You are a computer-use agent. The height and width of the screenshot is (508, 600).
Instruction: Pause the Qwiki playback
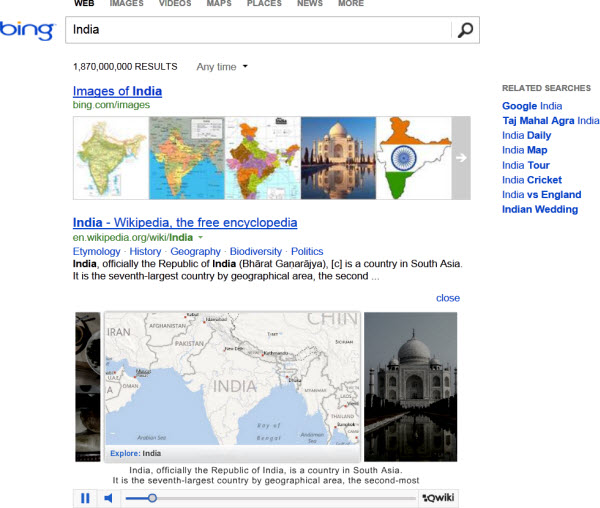85,498
